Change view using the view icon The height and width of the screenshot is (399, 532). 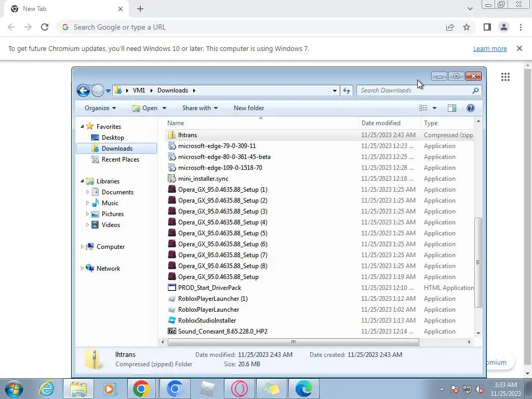[423, 108]
